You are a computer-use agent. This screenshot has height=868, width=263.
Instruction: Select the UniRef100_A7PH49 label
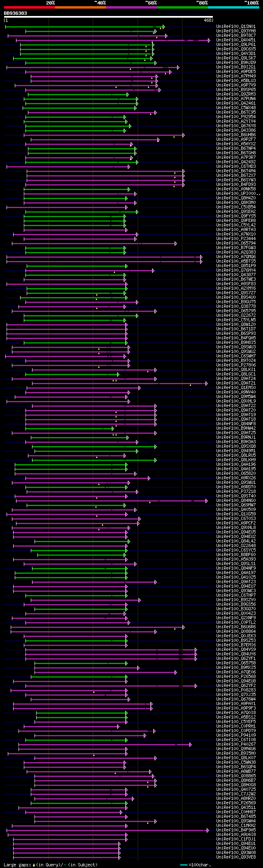(x=236, y=76)
